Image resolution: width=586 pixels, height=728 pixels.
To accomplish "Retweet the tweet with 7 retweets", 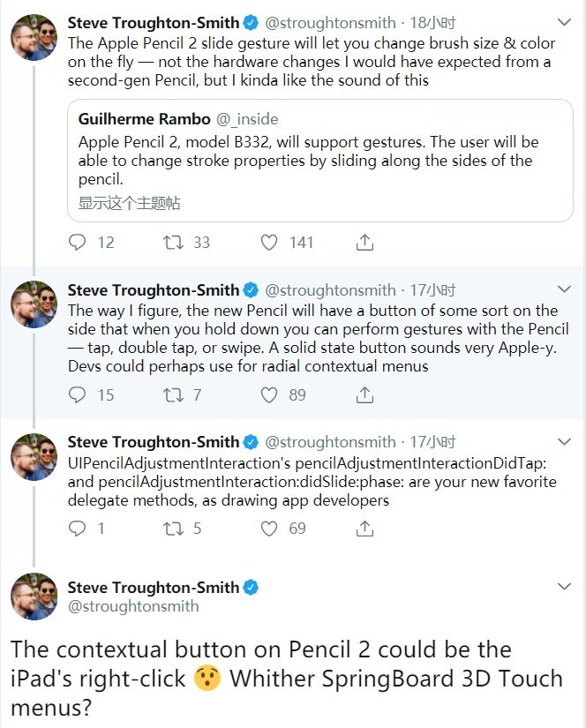I will click(x=174, y=394).
